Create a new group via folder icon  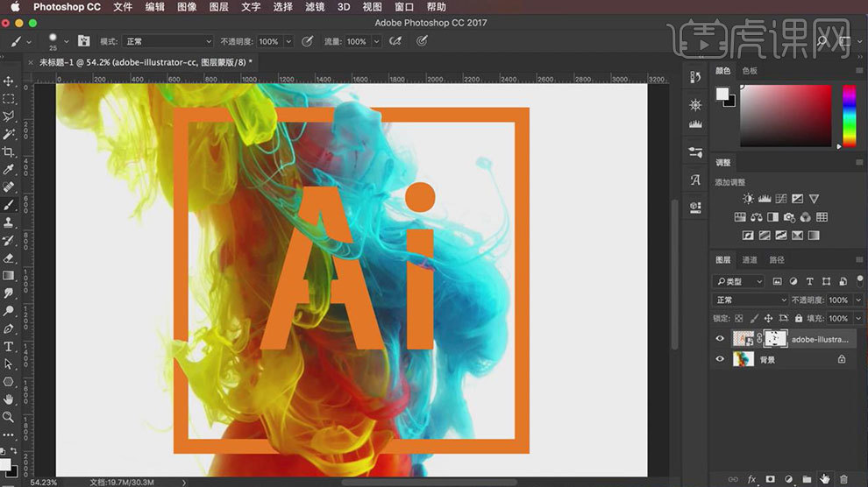(807, 479)
